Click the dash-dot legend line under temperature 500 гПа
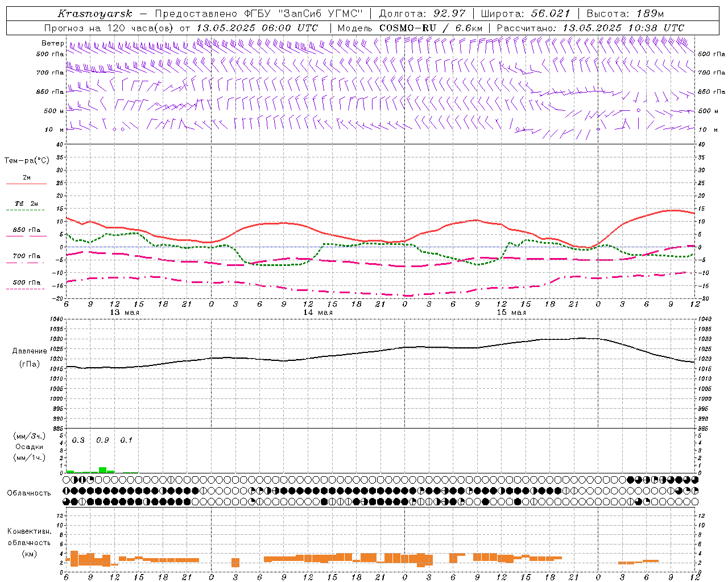The image size is (728, 582). pyautogui.click(x=26, y=289)
